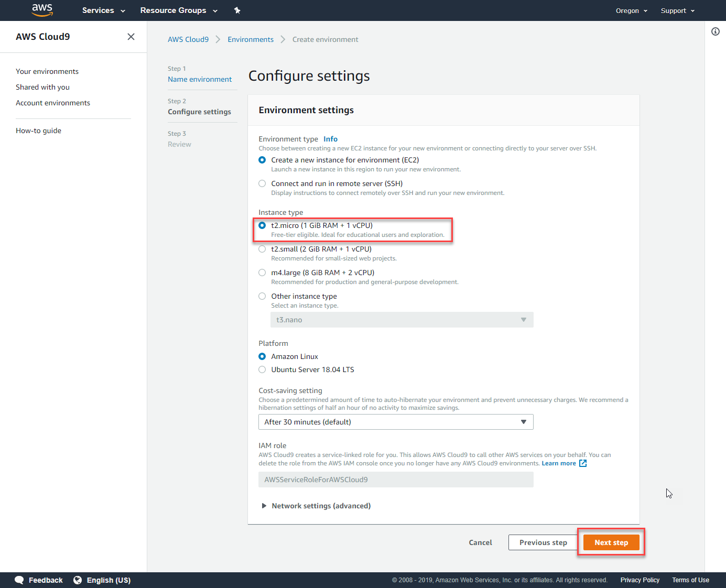This screenshot has width=726, height=588.
Task: Click the Cancel button
Action: pyautogui.click(x=480, y=542)
